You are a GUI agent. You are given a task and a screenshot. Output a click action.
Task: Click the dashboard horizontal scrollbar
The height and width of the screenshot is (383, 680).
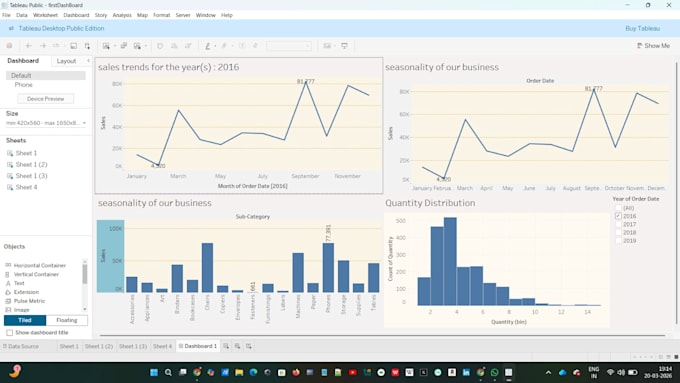[382, 335]
